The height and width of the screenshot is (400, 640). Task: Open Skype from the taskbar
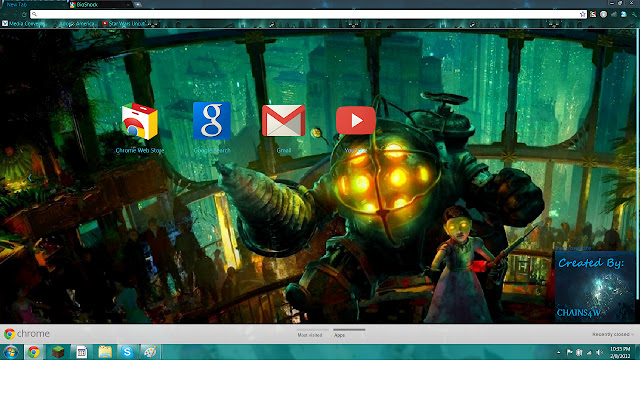click(x=127, y=352)
